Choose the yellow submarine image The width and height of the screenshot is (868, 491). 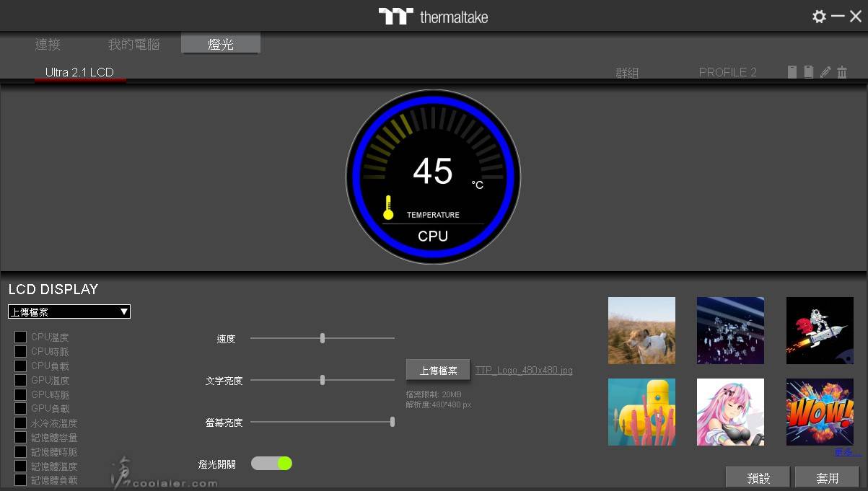tap(641, 412)
